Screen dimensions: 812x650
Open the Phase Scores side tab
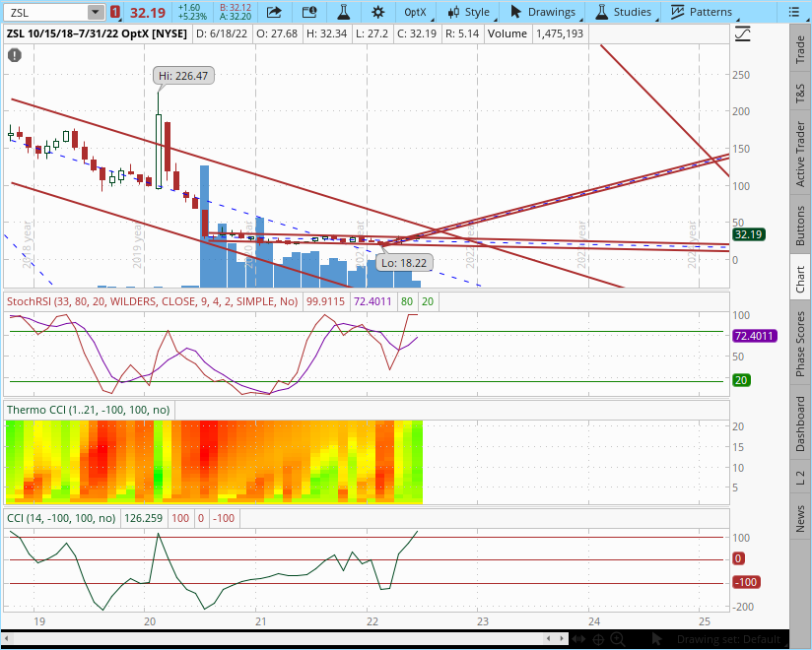[800, 344]
